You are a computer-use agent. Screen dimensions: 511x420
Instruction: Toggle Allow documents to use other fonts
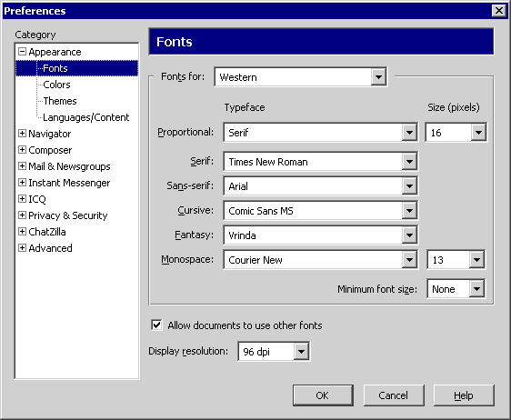[x=156, y=325]
